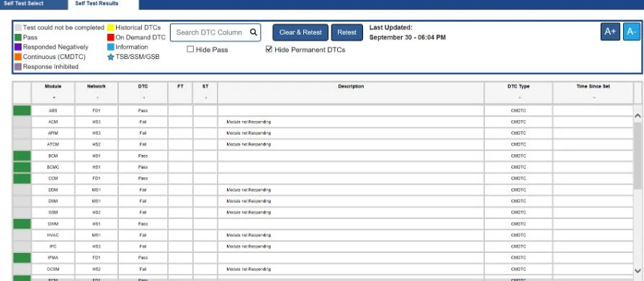Click scrollbar down arrow of results table
The width and height of the screenshot is (644, 281).
pyautogui.click(x=638, y=271)
